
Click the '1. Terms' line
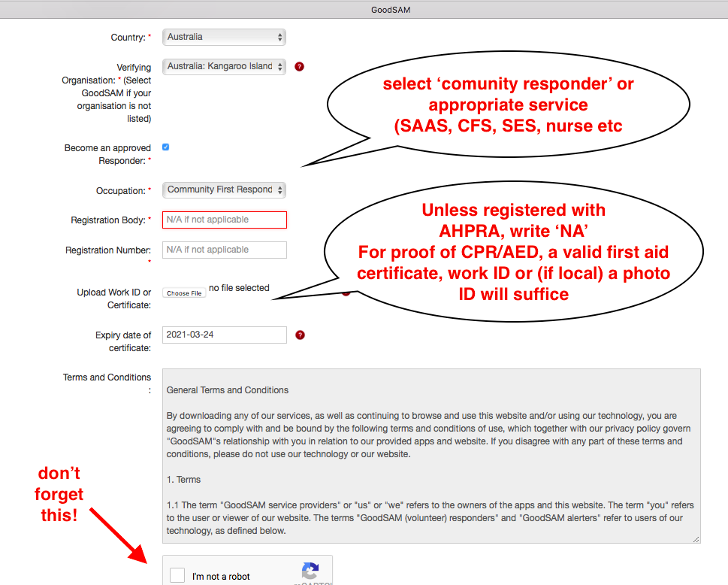184,480
